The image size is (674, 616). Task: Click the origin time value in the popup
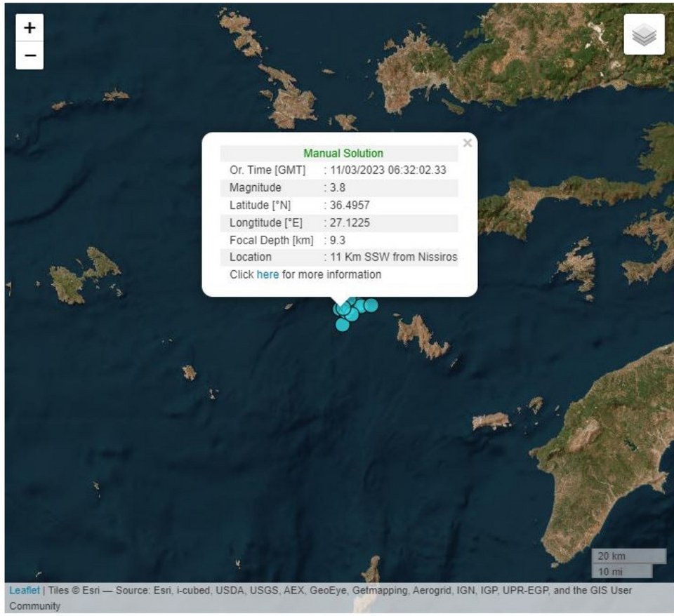coord(388,170)
